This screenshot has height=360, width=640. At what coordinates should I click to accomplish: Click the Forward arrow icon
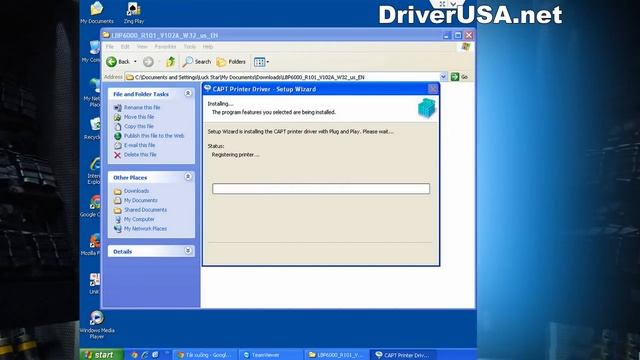coord(148,62)
